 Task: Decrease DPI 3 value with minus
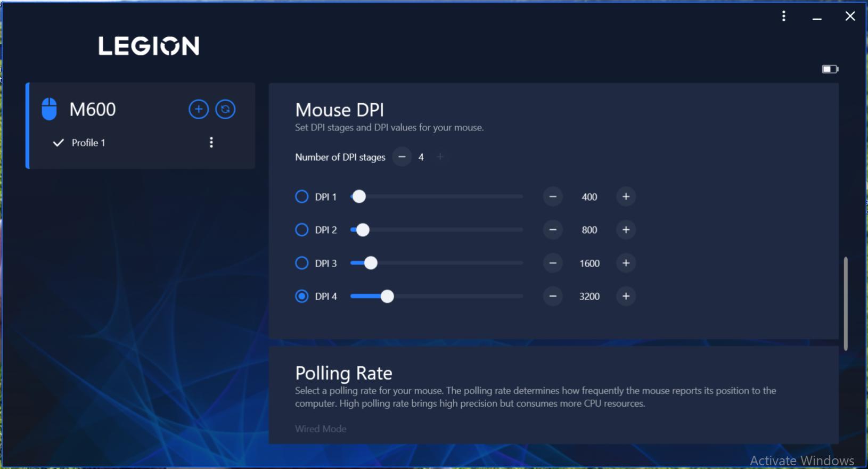[553, 263]
